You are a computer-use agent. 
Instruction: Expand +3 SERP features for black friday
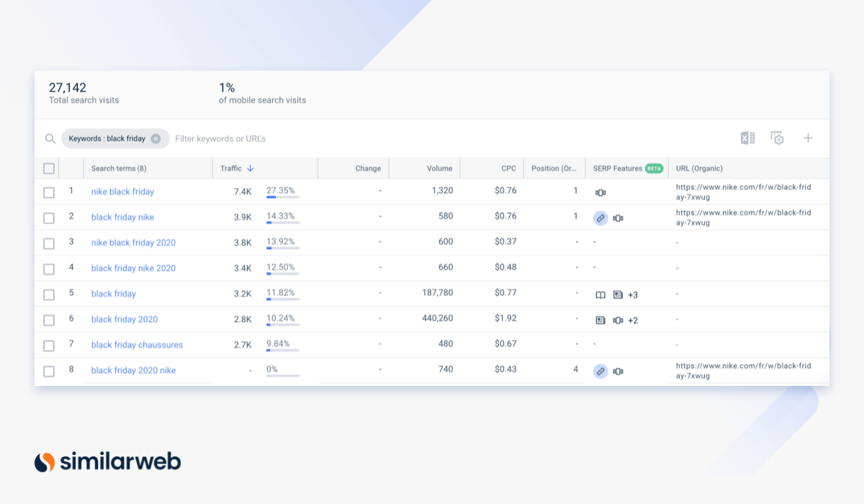[x=633, y=294]
